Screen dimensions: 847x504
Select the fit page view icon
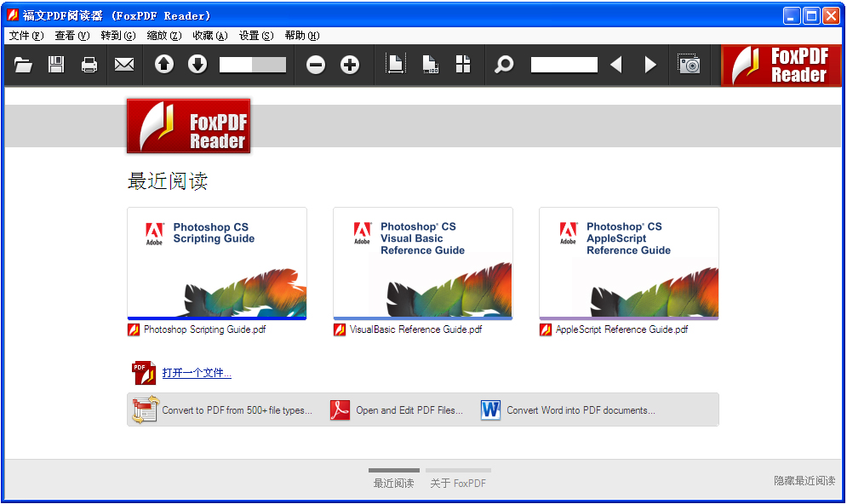pos(396,65)
